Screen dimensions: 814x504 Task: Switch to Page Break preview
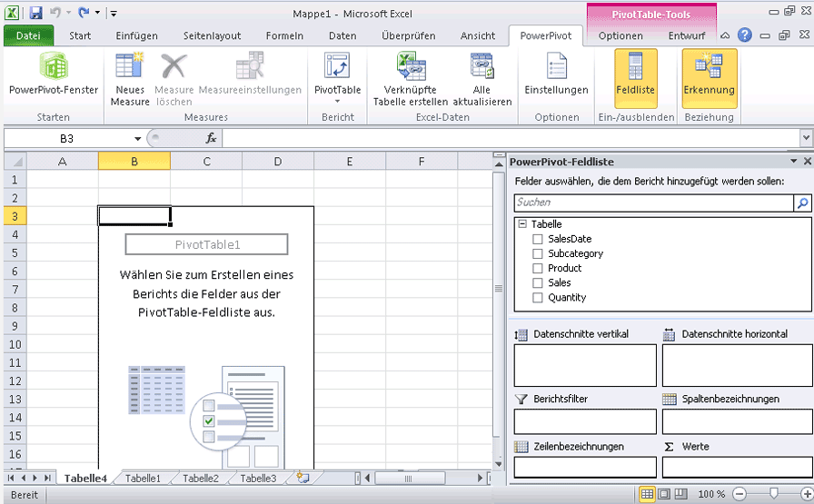[680, 494]
